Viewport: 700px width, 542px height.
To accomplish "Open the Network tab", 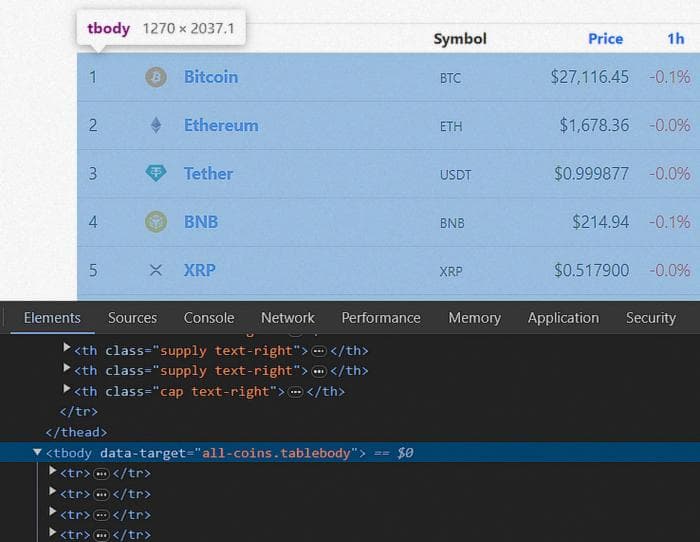I will (x=288, y=318).
